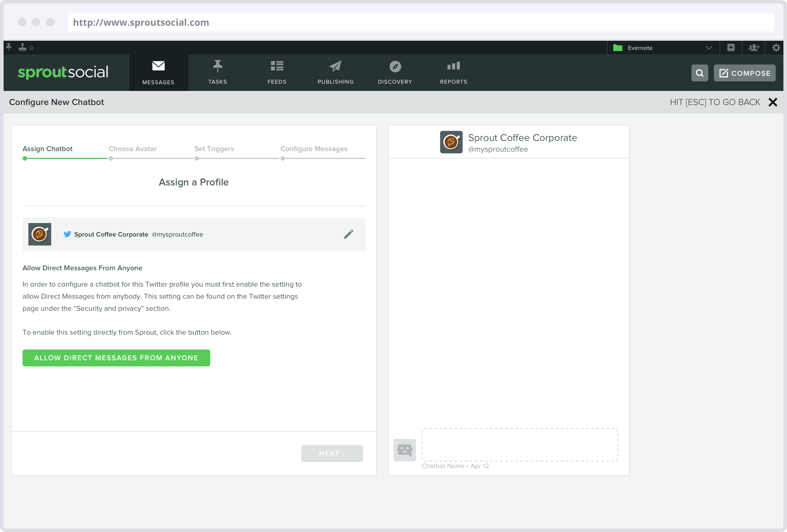Click Allow Direct Messages From Anyone button
This screenshot has height=532, width=787.
(116, 358)
